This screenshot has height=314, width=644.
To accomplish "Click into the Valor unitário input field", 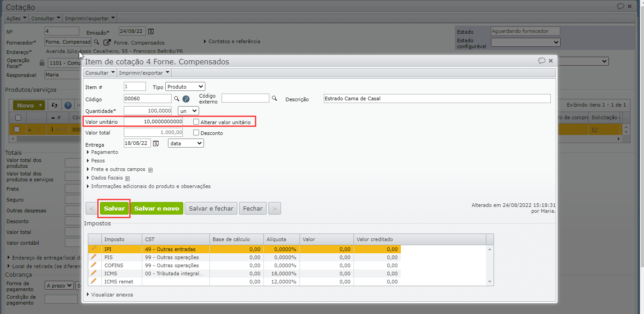I will tap(154, 121).
